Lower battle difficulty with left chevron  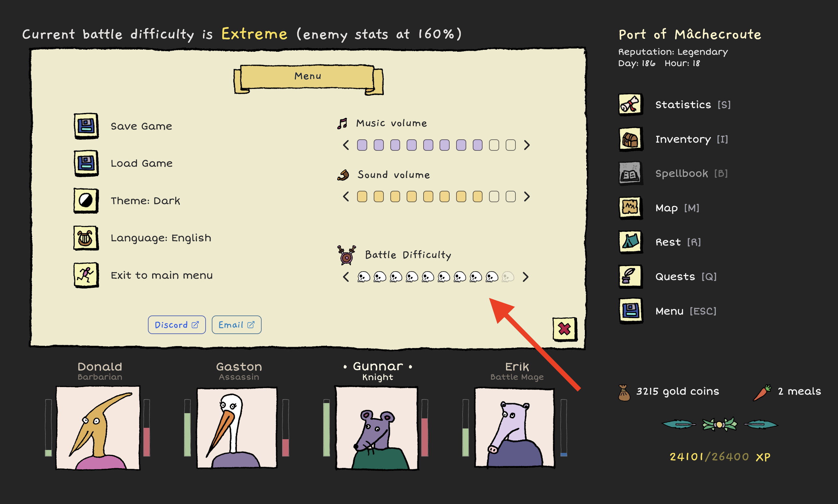346,277
